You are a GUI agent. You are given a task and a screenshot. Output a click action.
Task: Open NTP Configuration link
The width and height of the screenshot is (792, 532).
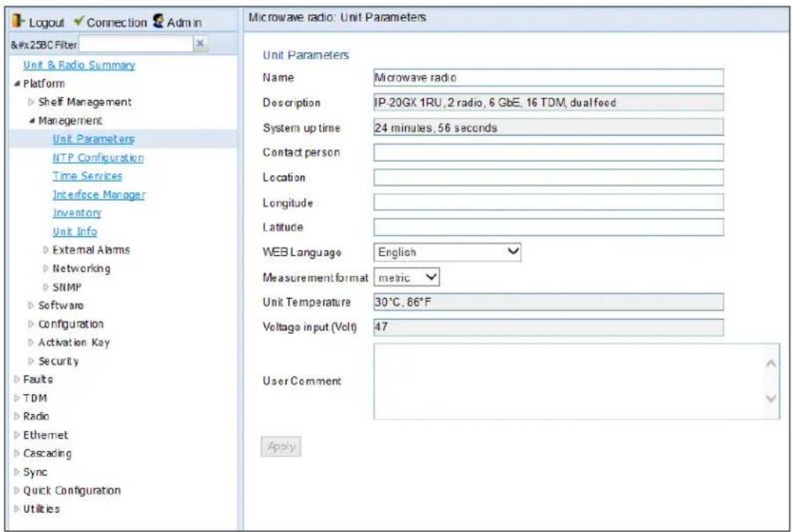[x=98, y=157]
